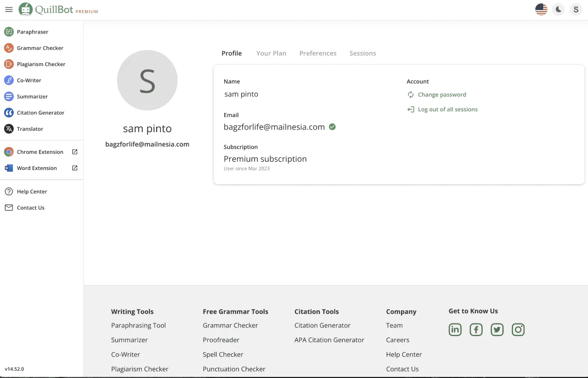
Task: Open the Instagram icon in footer
Action: (x=518, y=329)
